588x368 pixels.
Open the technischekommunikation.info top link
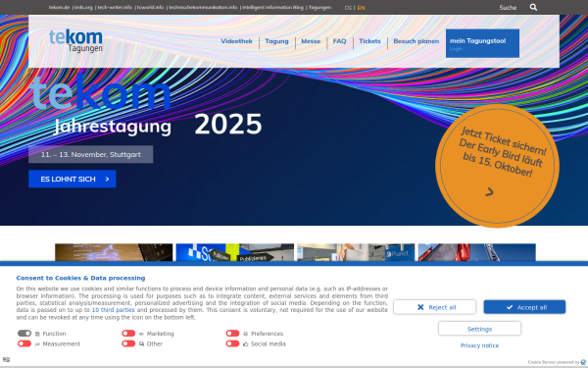[203, 7]
